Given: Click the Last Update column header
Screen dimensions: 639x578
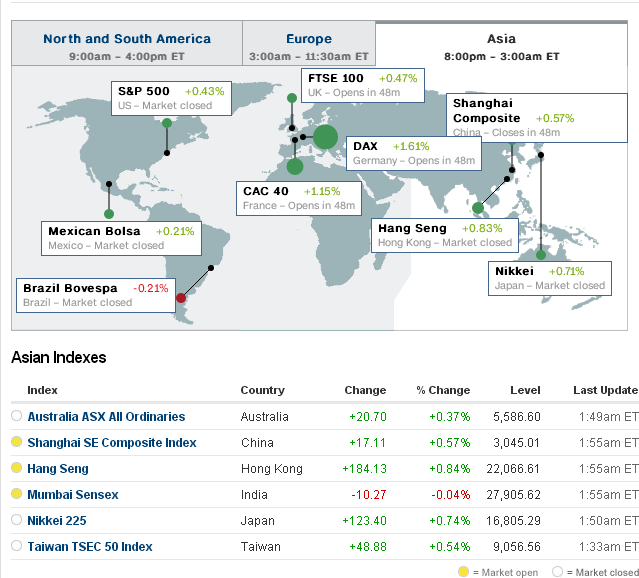Looking at the screenshot, I should pos(606,390).
